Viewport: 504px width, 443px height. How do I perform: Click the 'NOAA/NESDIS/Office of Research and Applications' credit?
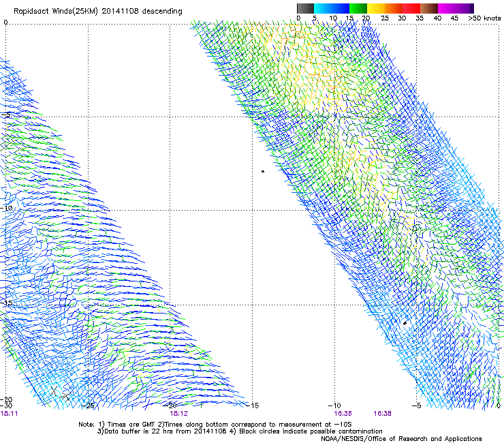pyautogui.click(x=401, y=439)
